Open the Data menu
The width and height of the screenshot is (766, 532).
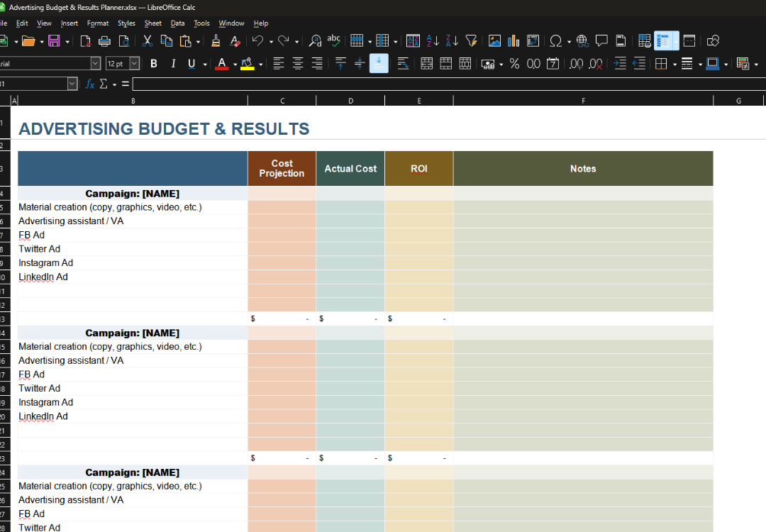(x=177, y=23)
